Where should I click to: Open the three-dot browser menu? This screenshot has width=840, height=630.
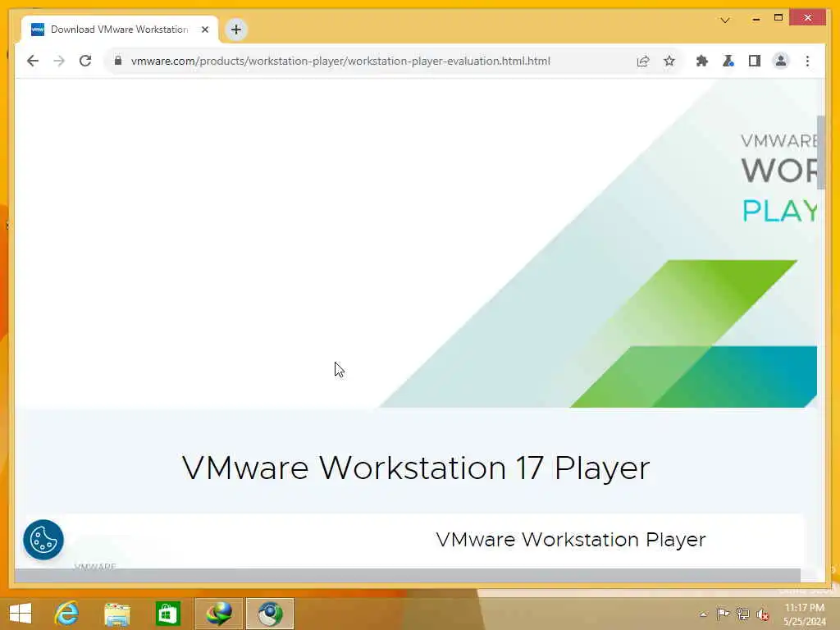click(x=807, y=61)
